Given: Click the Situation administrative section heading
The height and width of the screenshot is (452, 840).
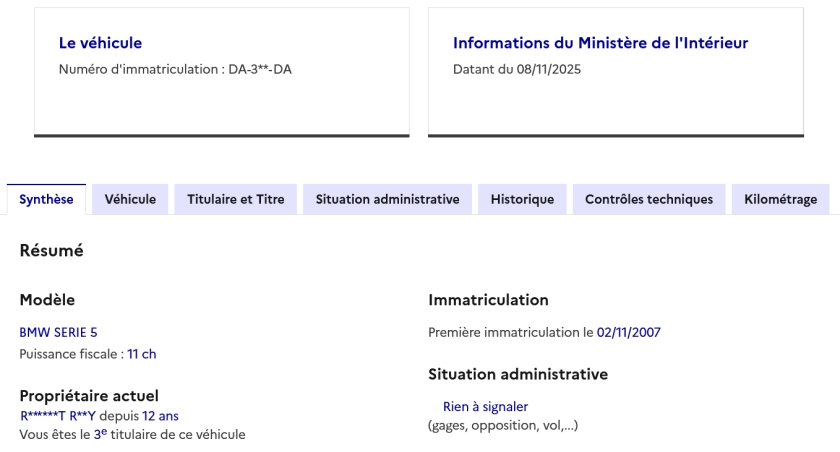Looking at the screenshot, I should (518, 374).
